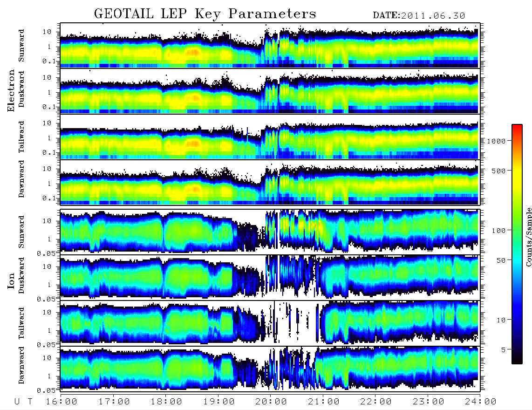
Task: Click the 1000 color bar tick label
Action: point(496,141)
